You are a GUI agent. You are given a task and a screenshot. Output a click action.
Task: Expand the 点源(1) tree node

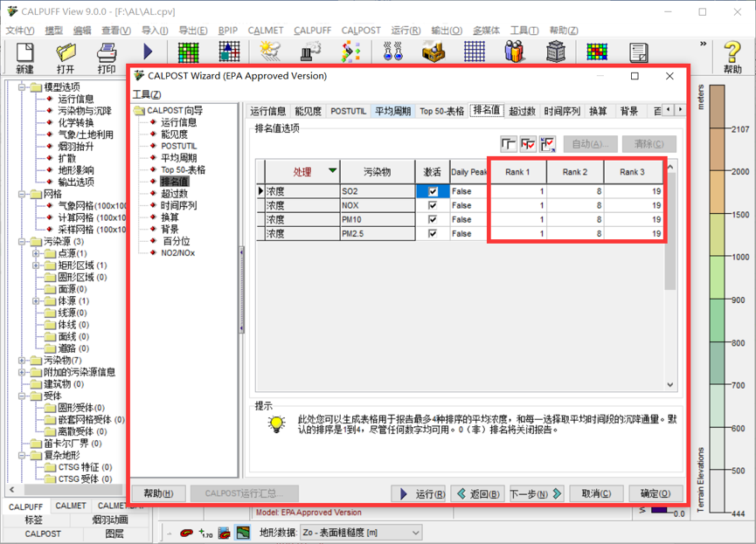[x=36, y=253]
